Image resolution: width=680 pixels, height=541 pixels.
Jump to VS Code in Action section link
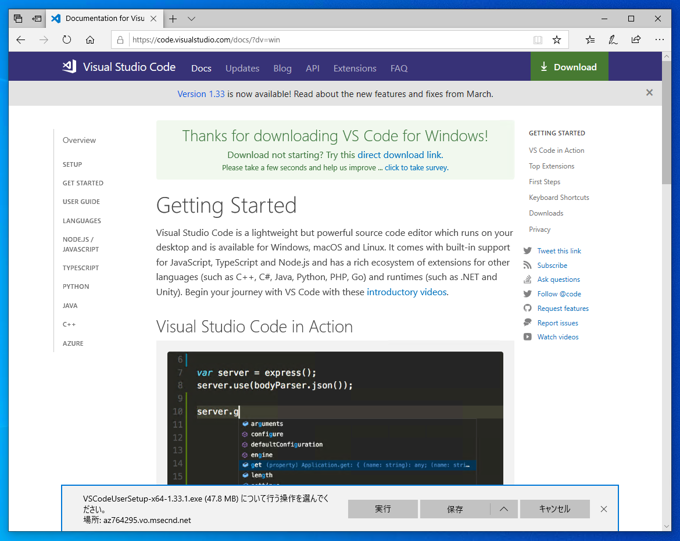[x=556, y=150]
